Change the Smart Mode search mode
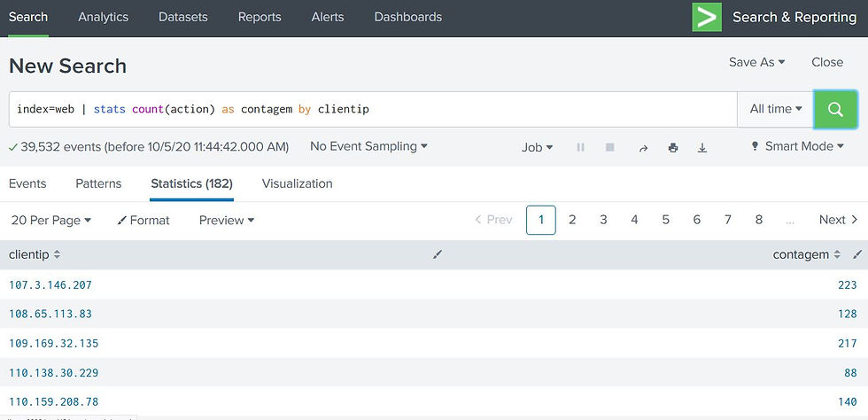 point(798,146)
